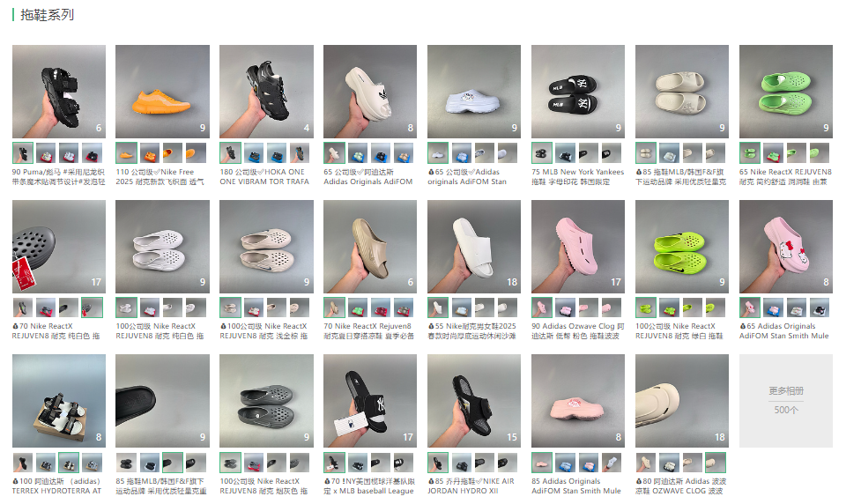Click the 更多相册 500个 tile
Screen dimensions: 861x504
click(786, 401)
